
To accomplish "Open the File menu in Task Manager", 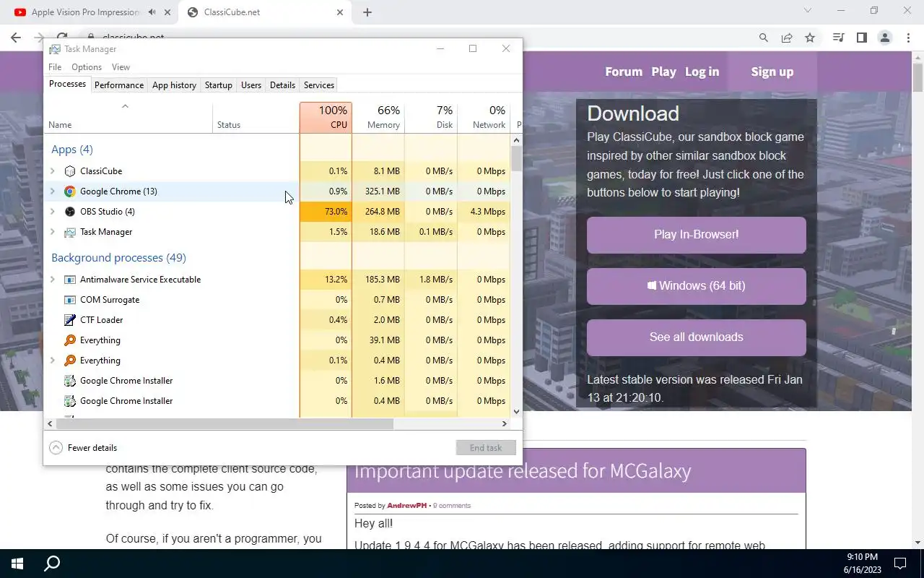I will [x=55, y=67].
